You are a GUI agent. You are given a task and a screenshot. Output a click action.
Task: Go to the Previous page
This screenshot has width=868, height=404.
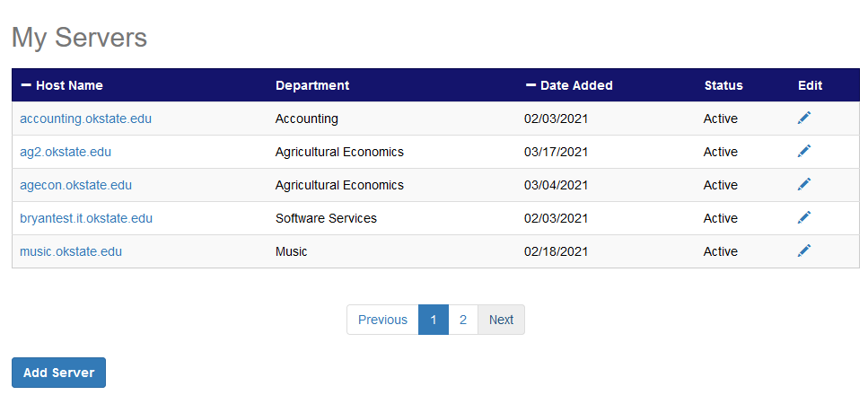[382, 320]
